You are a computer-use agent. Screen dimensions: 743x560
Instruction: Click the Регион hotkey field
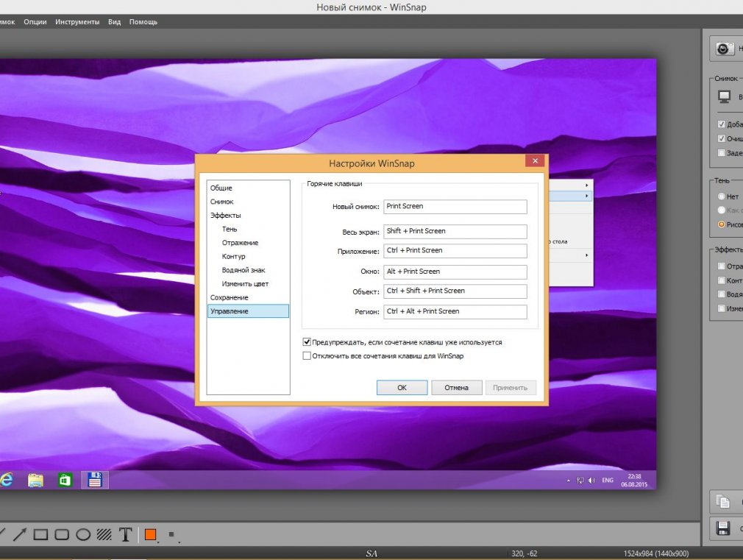[455, 311]
